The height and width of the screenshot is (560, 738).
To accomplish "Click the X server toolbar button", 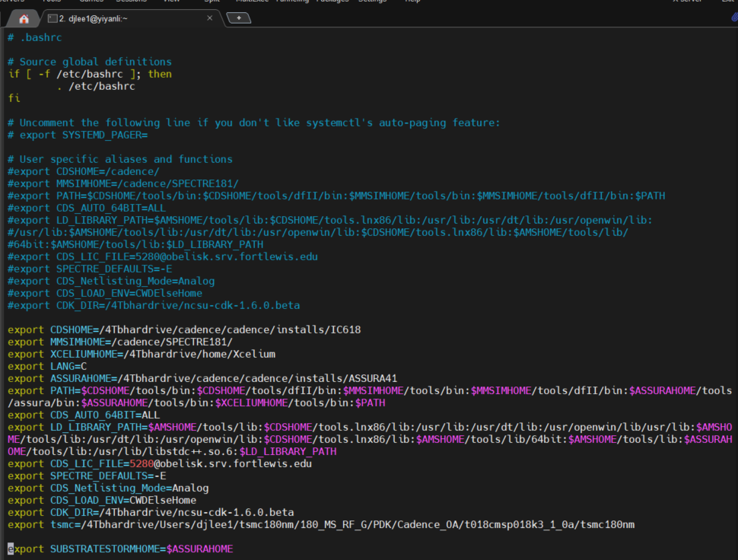I will coord(686,2).
